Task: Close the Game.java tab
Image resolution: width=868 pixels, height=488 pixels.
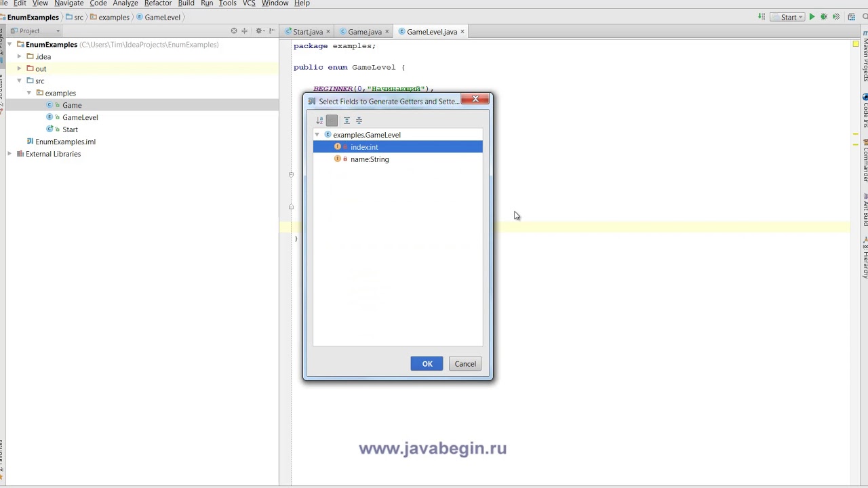Action: tap(387, 32)
